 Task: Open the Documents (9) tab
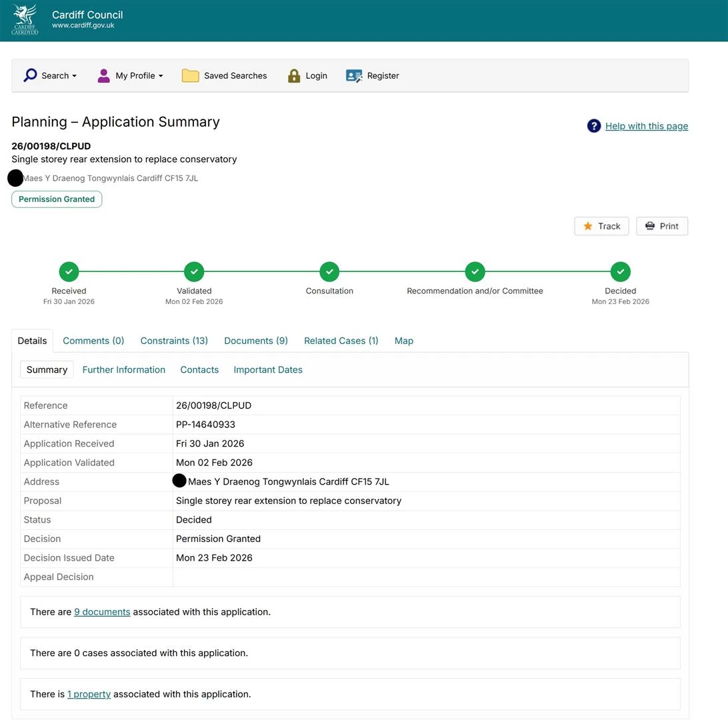(x=256, y=341)
